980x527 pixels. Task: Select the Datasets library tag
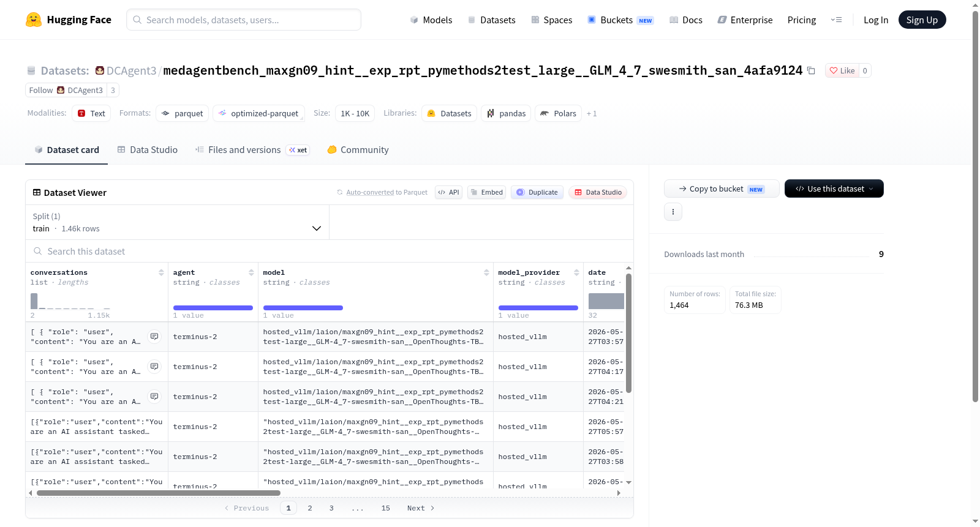[x=449, y=113]
